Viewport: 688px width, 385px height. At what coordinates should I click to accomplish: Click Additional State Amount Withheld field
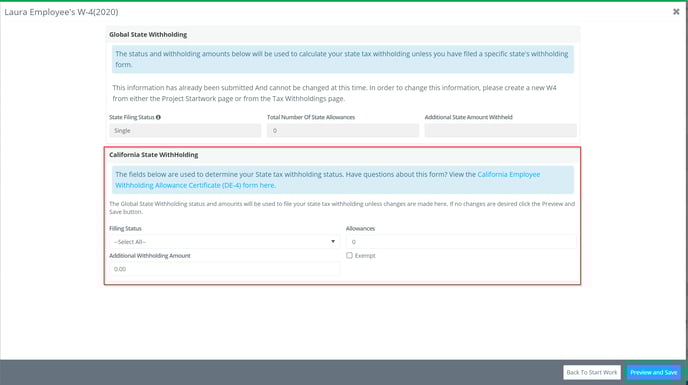[500, 130]
